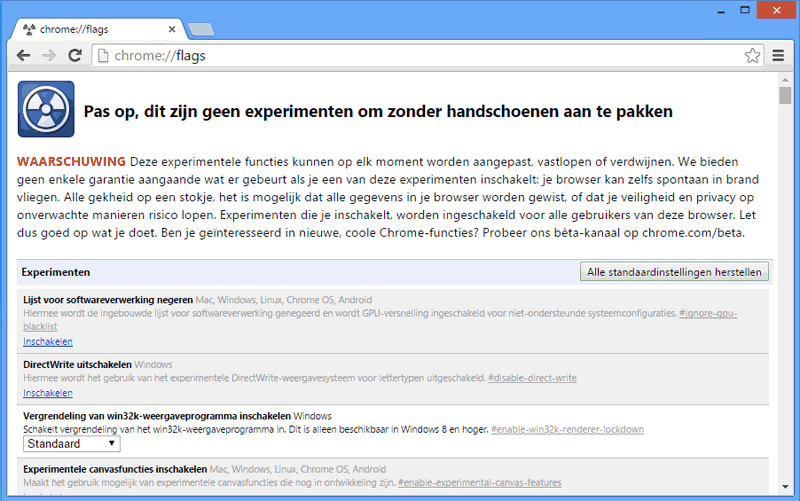Click the radioactive favicon on the chrome://flags tab
The image size is (800, 501).
coord(30,30)
